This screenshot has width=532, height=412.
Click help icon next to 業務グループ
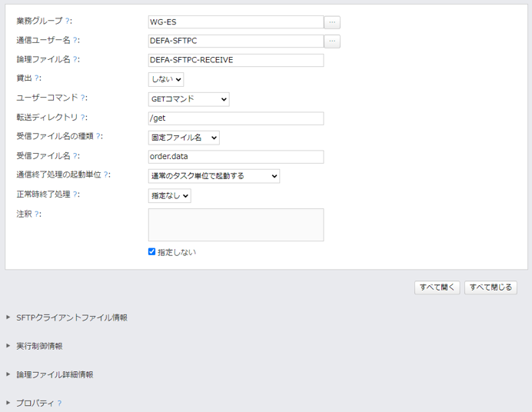67,21
